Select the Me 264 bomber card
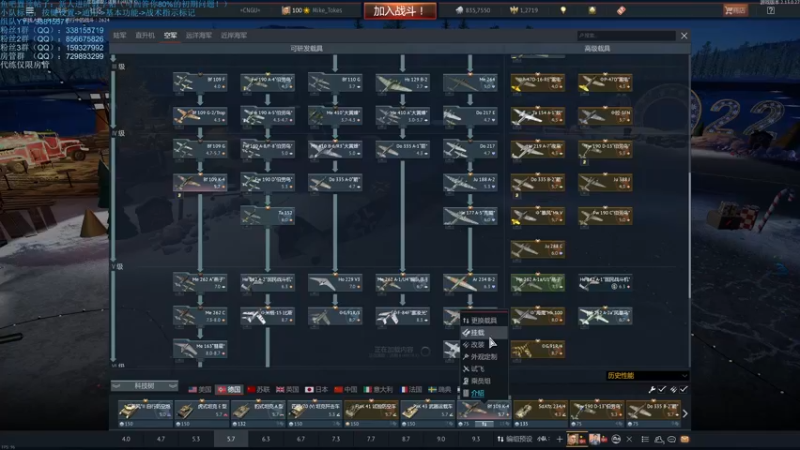This screenshot has width=800, height=450. 470,83
